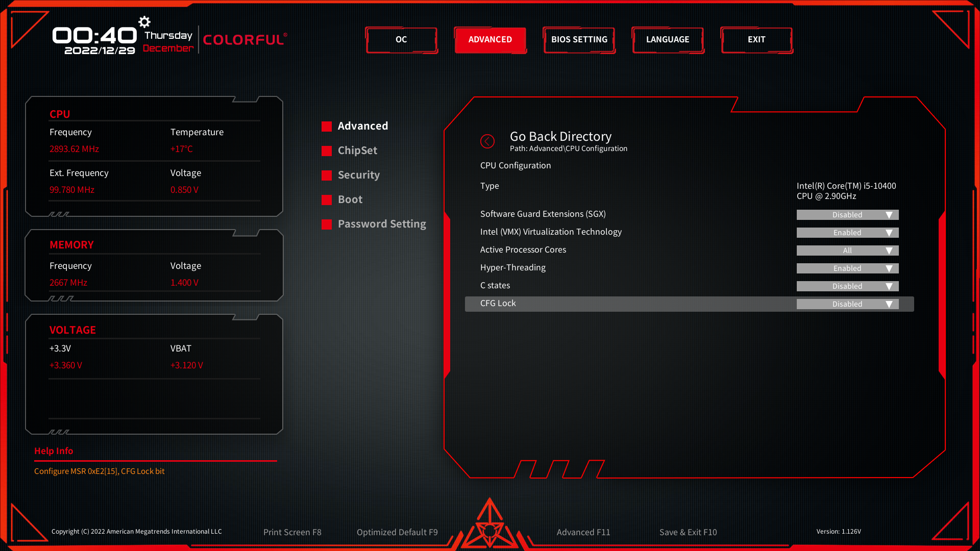The height and width of the screenshot is (551, 980).
Task: Change the Hyper-Threading setting dropdown
Action: coord(847,268)
